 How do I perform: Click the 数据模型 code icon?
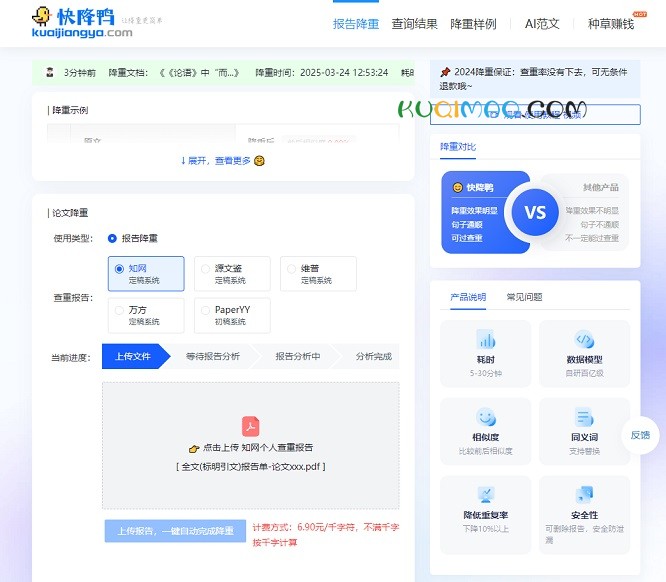(584, 339)
